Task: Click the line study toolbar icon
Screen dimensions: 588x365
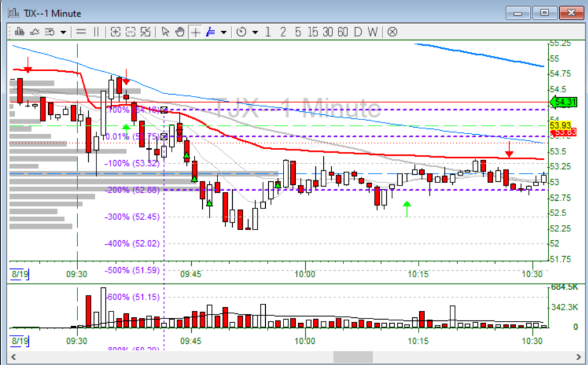Action: coord(34,32)
